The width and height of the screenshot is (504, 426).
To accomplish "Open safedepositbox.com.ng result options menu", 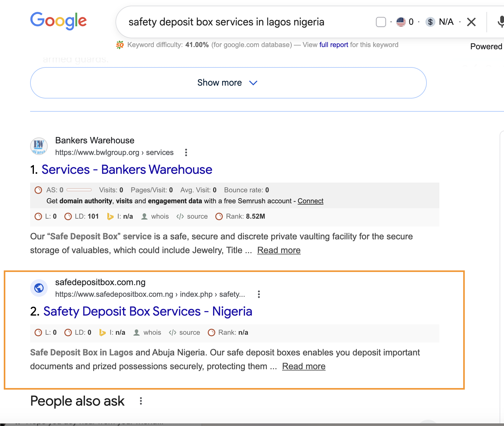I will [259, 294].
